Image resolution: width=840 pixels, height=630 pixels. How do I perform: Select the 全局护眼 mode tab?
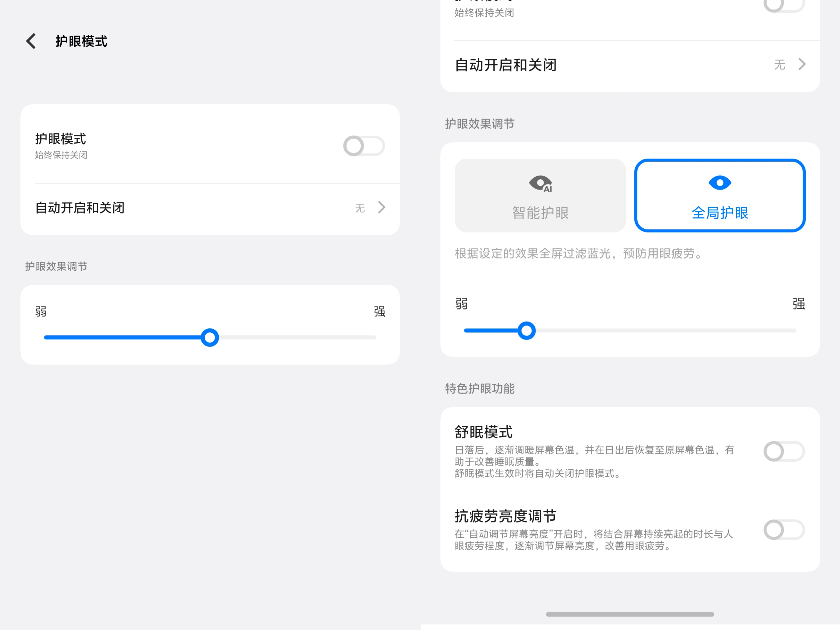tap(720, 213)
